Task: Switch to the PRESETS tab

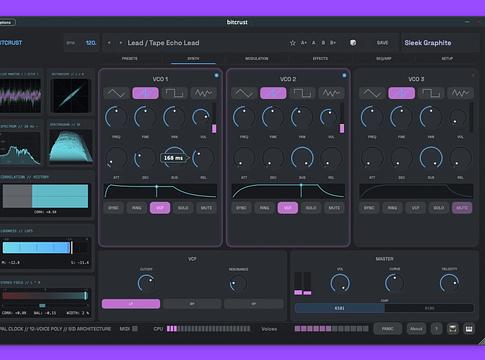Action: tap(130, 59)
